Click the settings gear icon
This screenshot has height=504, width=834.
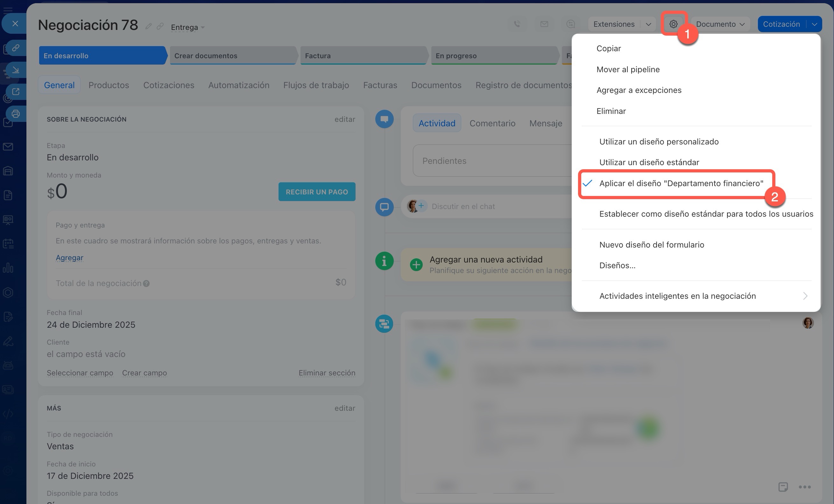(x=673, y=24)
